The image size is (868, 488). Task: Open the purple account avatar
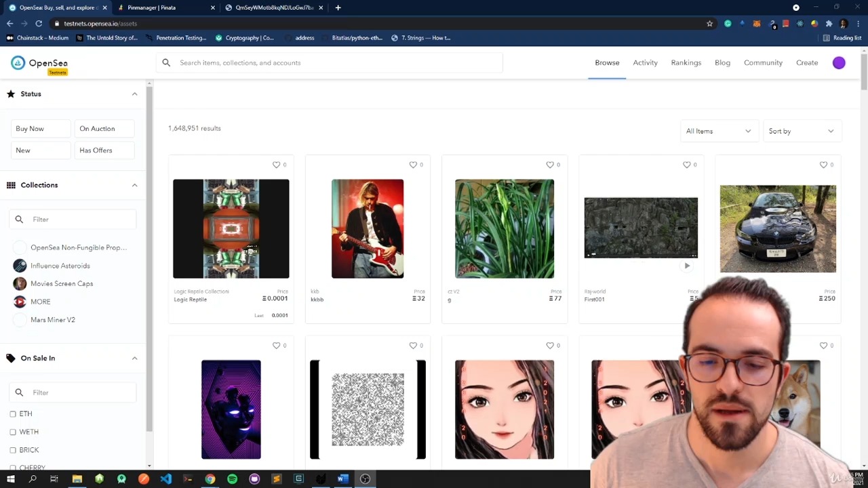[x=839, y=63]
